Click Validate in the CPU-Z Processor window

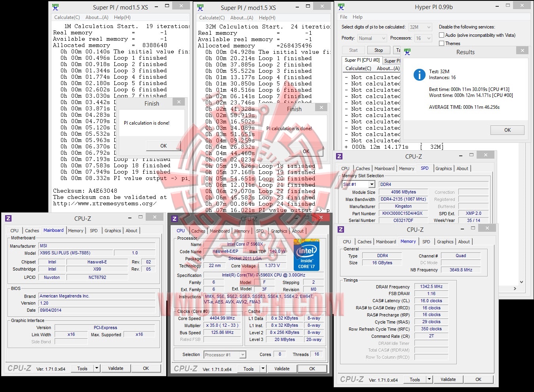(282, 369)
